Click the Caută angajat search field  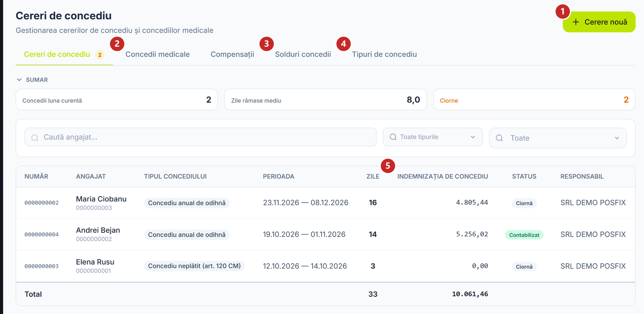point(200,137)
